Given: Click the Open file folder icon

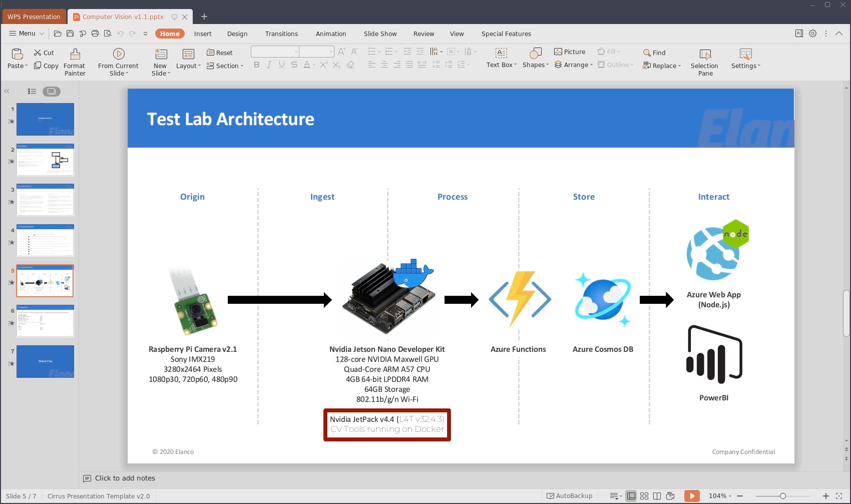Looking at the screenshot, I should click(58, 34).
